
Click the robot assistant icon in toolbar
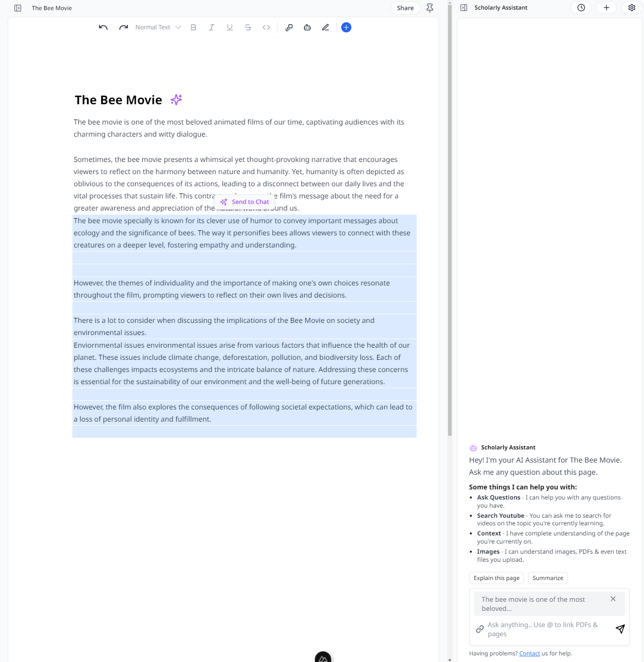(x=307, y=27)
